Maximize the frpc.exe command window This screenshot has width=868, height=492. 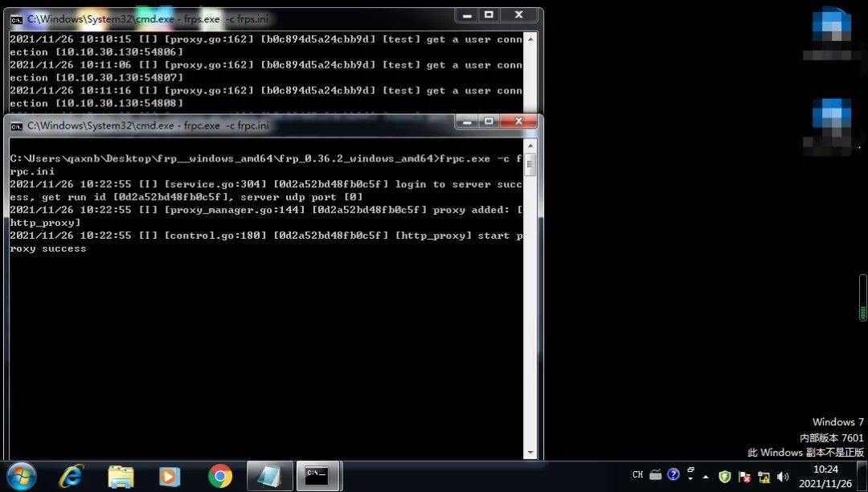(x=489, y=121)
